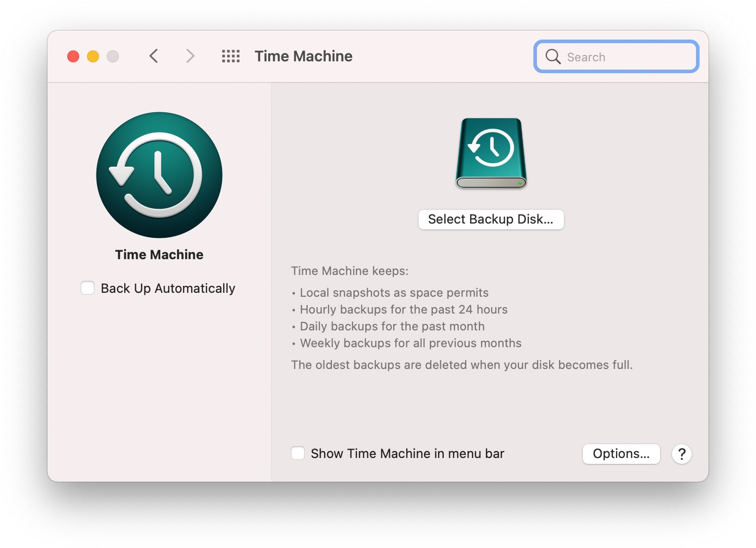Open the Options dialog

tap(621, 454)
